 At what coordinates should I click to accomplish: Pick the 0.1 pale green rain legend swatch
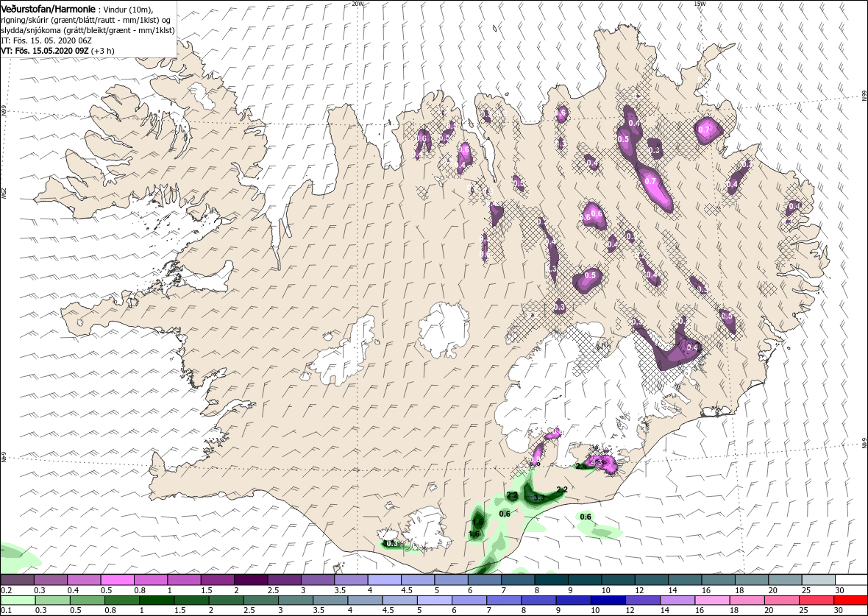(x=17, y=601)
